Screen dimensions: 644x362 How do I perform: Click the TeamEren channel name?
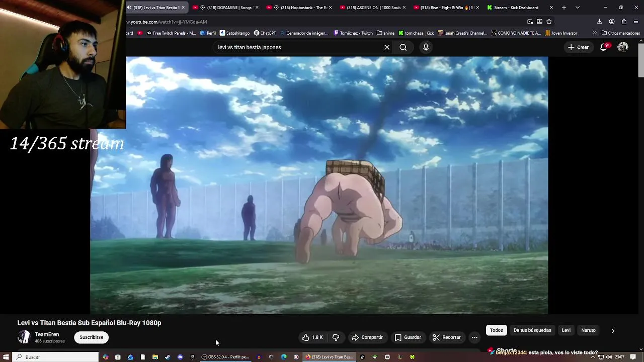click(47, 334)
